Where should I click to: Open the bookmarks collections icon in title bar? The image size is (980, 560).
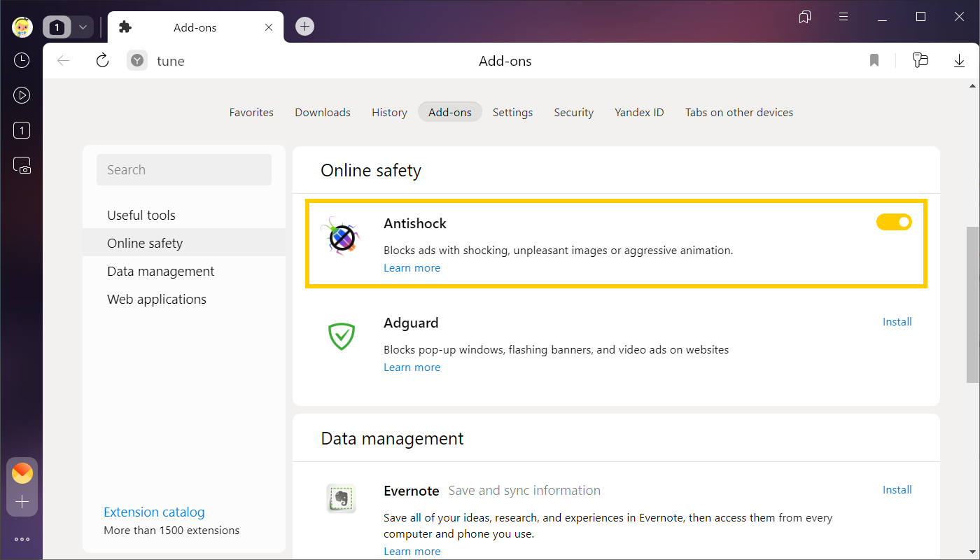[805, 17]
